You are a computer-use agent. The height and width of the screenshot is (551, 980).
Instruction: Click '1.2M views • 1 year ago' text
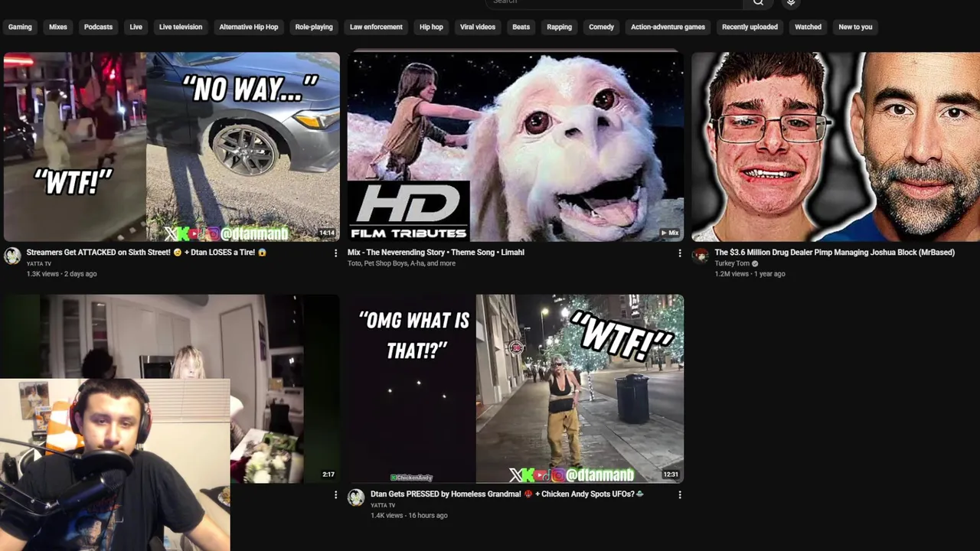tap(750, 274)
